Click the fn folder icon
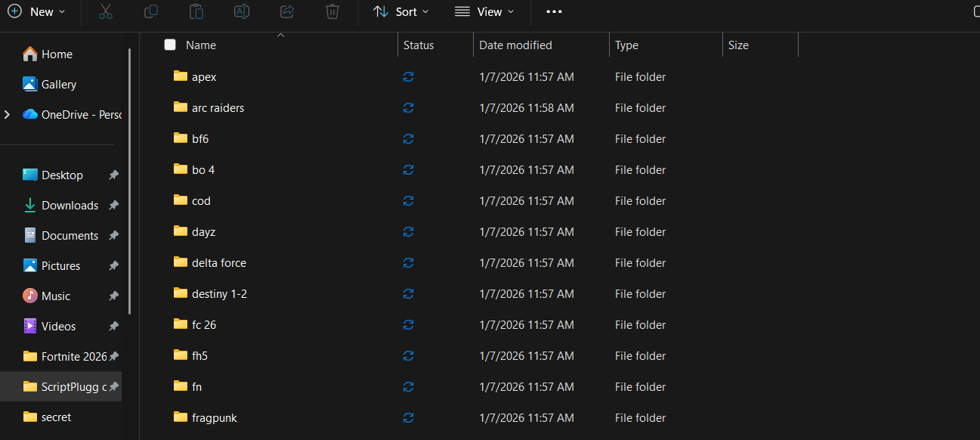The height and width of the screenshot is (440, 980). pyautogui.click(x=180, y=386)
